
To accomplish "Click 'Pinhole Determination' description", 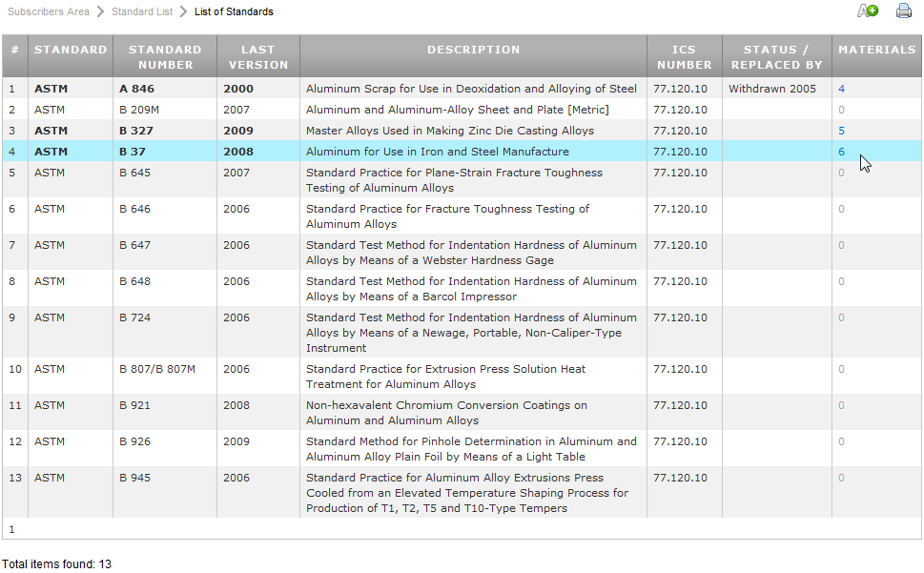I will [x=471, y=449].
